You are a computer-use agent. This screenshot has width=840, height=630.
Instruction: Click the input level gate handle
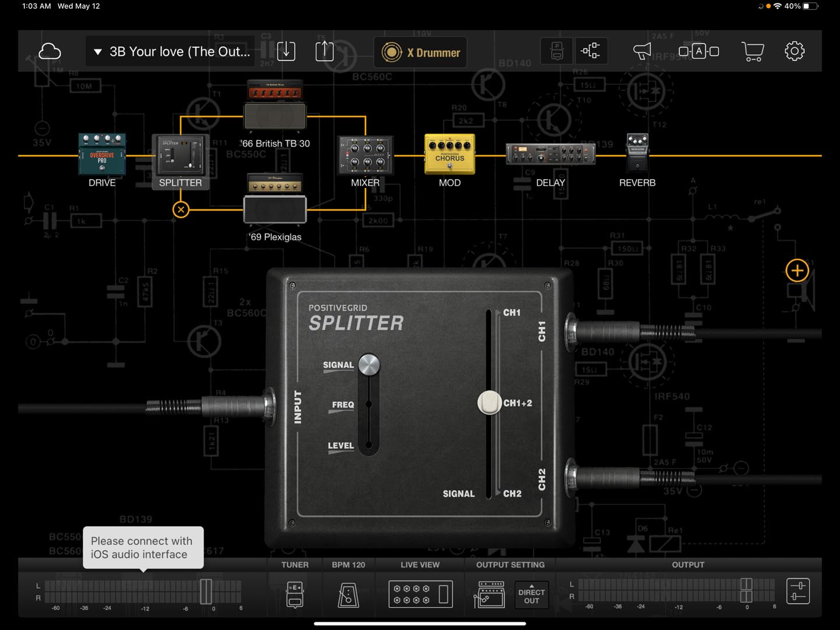pyautogui.click(x=206, y=591)
